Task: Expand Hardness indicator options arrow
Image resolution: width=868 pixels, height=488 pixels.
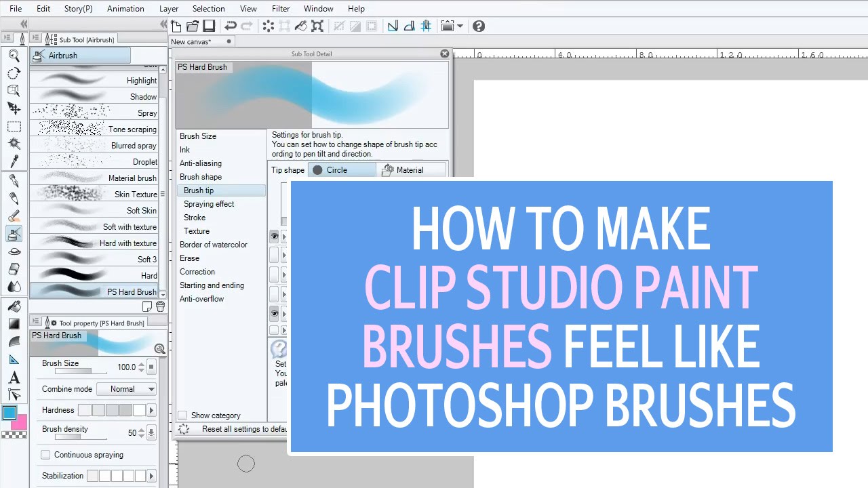Action: [x=151, y=410]
